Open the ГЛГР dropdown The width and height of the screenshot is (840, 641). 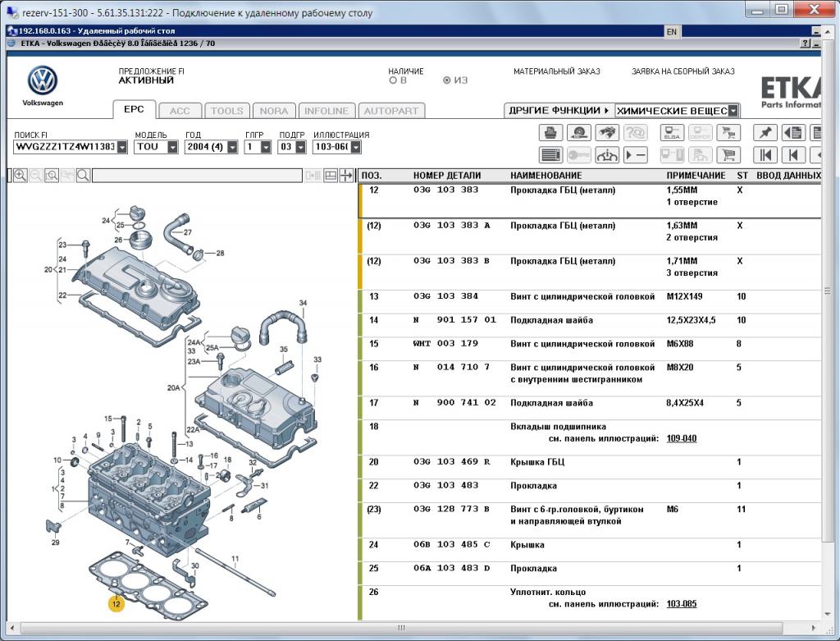tap(266, 147)
